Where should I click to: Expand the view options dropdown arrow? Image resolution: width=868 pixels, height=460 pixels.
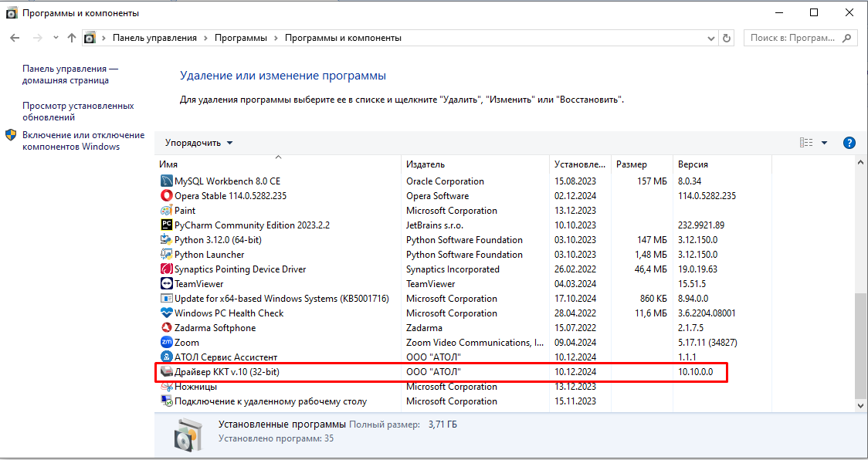point(824,143)
